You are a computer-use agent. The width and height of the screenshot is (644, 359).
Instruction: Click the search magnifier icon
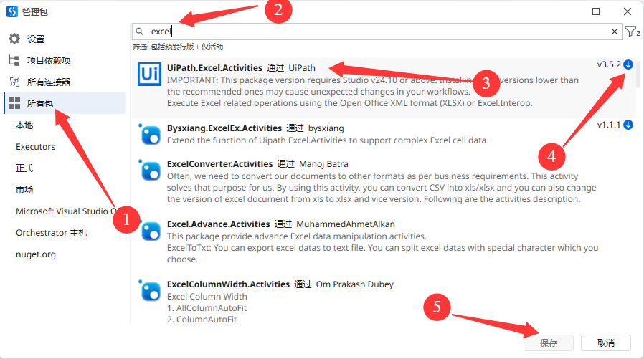(x=140, y=32)
